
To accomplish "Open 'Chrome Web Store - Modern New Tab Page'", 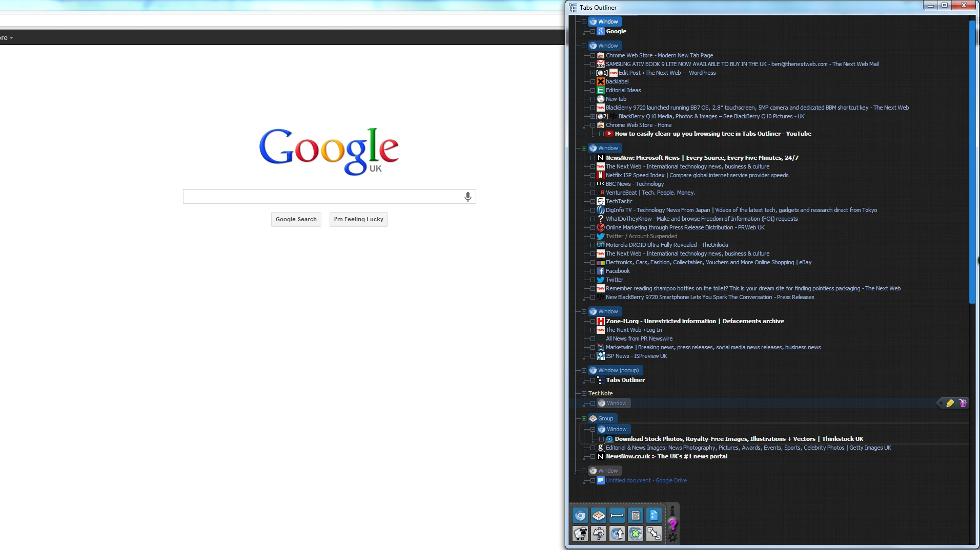I will [x=659, y=55].
